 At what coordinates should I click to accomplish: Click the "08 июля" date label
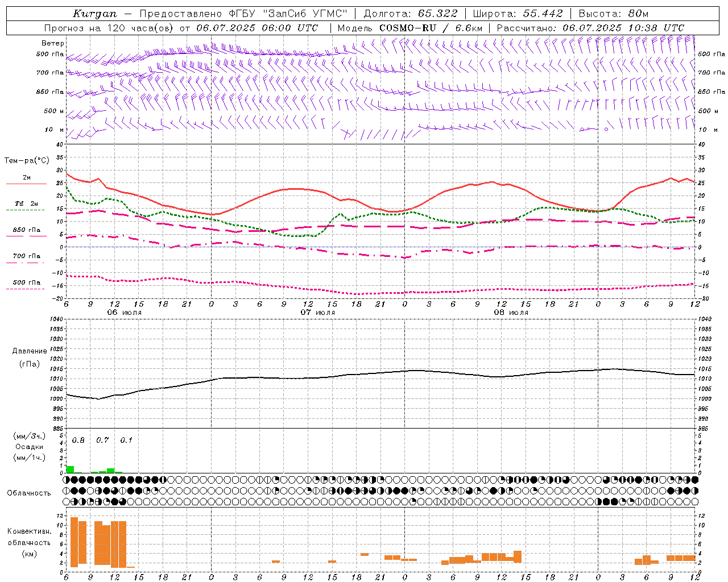[x=511, y=313]
